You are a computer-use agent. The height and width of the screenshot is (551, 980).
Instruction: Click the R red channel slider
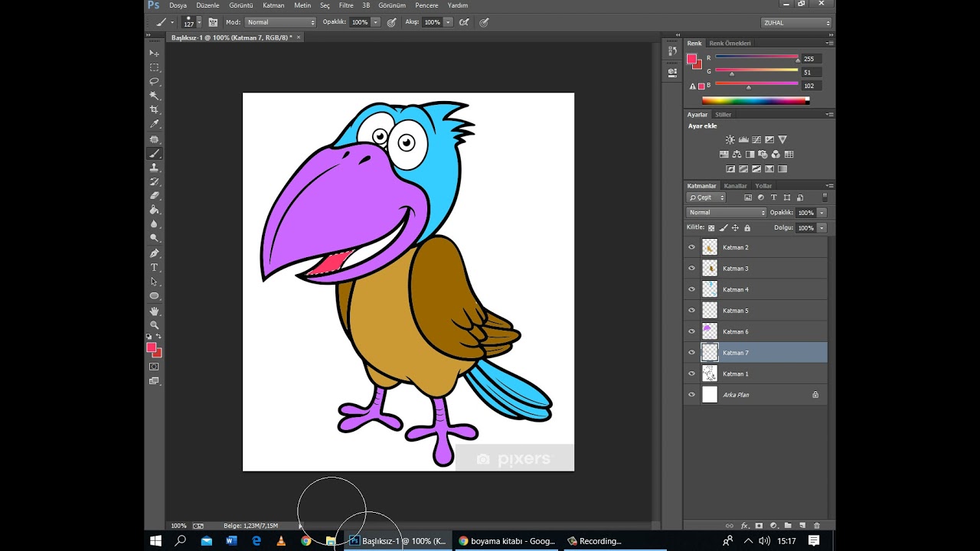tap(756, 57)
